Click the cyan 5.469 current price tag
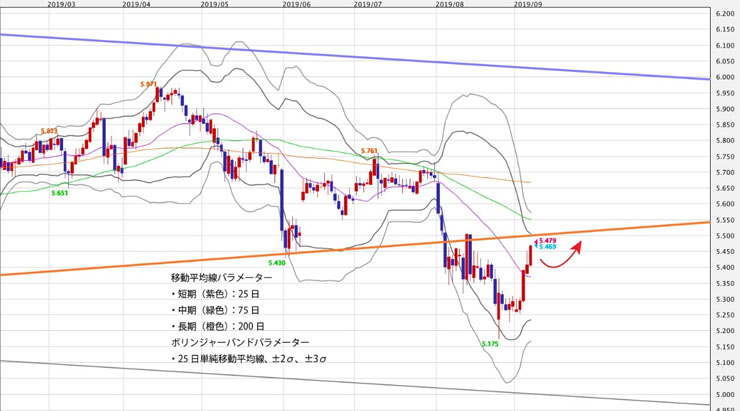This screenshot has height=411, width=740. (547, 246)
